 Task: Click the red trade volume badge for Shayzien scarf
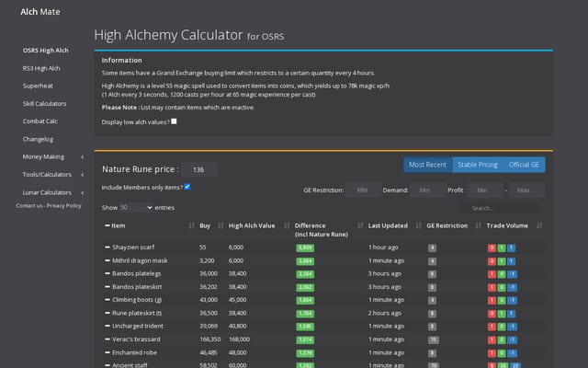[x=492, y=247]
